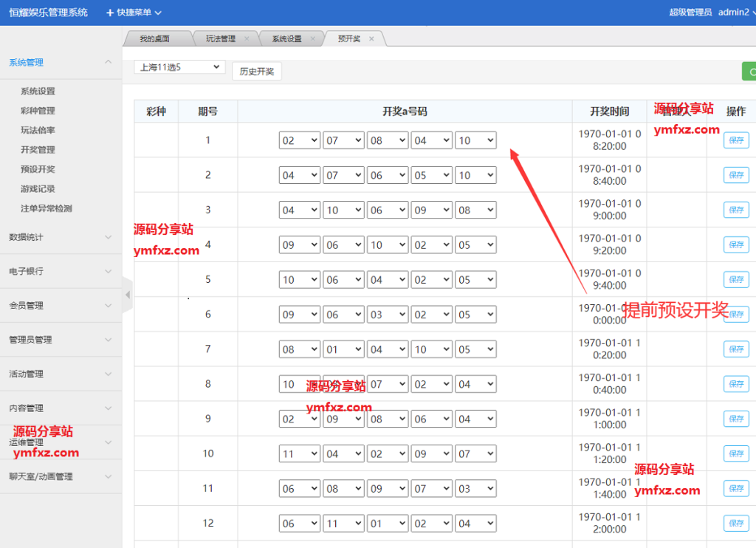This screenshot has height=548, width=756.
Task: Click the green refresh button at top right
Action: (752, 71)
